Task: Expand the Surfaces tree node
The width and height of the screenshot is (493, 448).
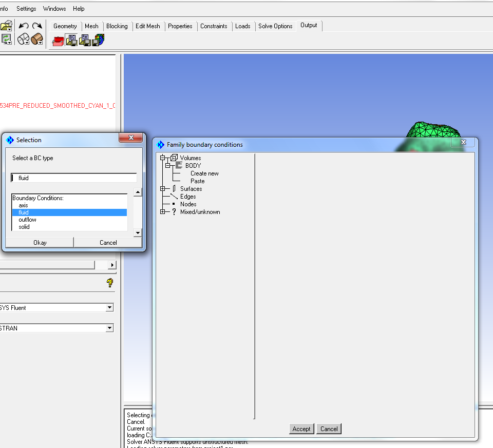Action: (163, 188)
